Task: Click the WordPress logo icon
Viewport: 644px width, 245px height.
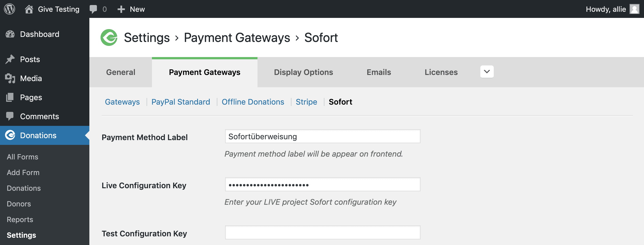Action: click(x=9, y=9)
